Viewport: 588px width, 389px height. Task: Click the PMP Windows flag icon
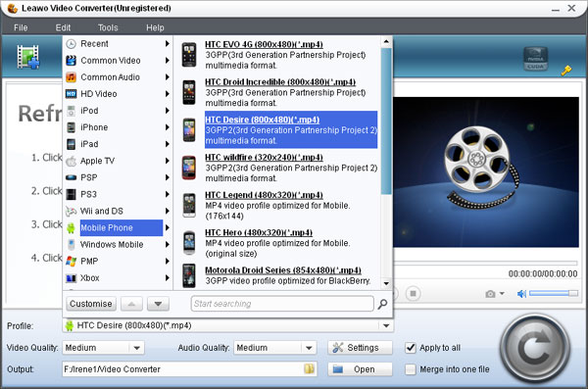[x=71, y=261]
